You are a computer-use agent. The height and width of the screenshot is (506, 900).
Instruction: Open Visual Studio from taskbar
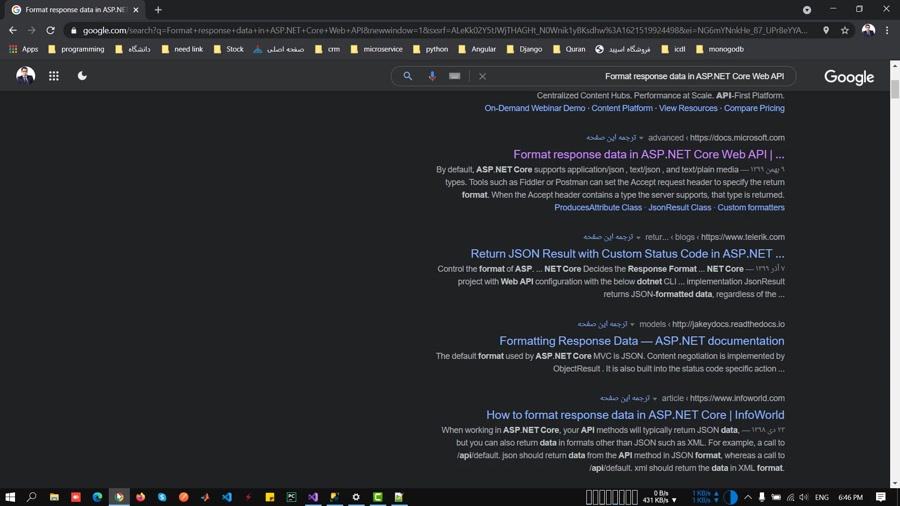click(313, 497)
